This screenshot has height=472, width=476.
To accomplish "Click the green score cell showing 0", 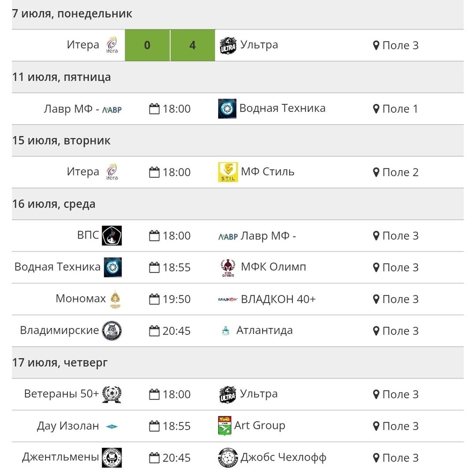I will [x=147, y=45].
